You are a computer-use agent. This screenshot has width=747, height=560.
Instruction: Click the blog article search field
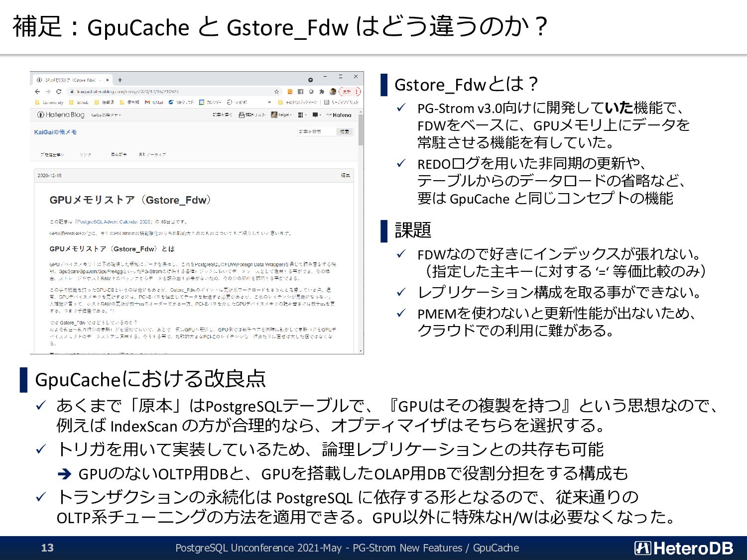tap(317, 132)
